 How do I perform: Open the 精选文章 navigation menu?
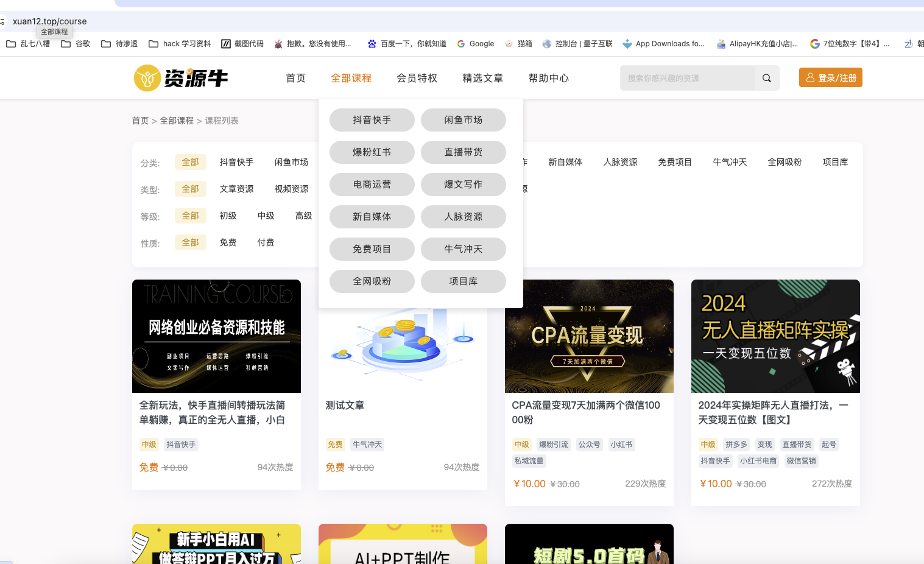(482, 78)
